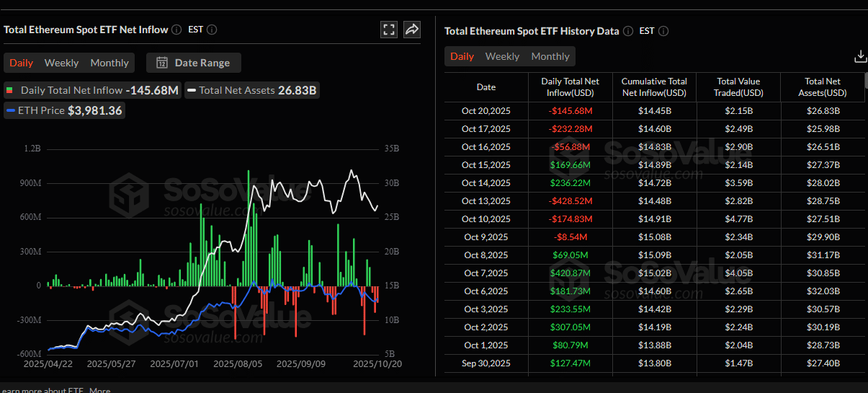The image size is (868, 393).
Task: Select Monthly tab in history table
Action: tap(550, 56)
